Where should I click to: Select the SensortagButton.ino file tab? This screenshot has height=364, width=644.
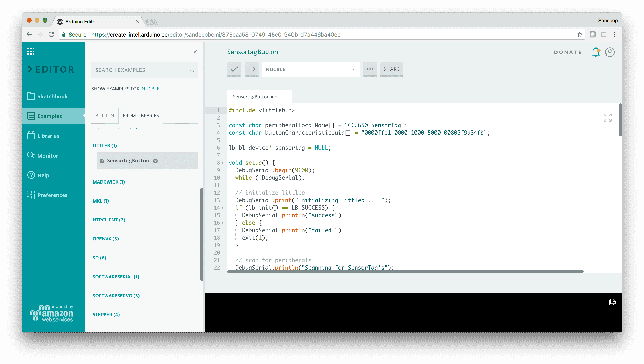click(x=255, y=97)
